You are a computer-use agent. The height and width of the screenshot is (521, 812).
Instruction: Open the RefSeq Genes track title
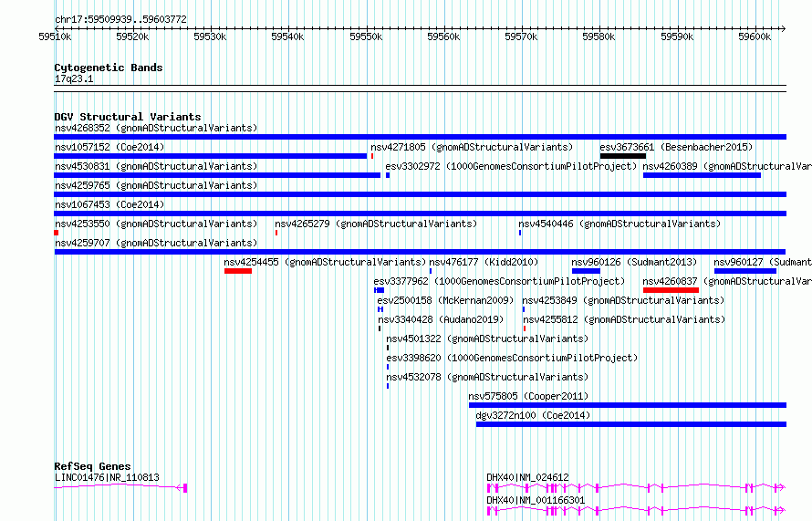pos(92,466)
